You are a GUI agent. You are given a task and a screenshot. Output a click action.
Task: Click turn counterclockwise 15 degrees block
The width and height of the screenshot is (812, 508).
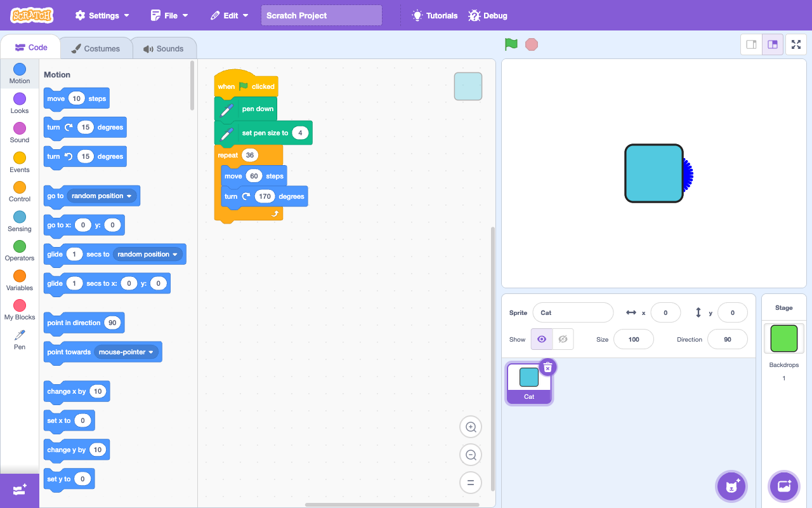(85, 156)
